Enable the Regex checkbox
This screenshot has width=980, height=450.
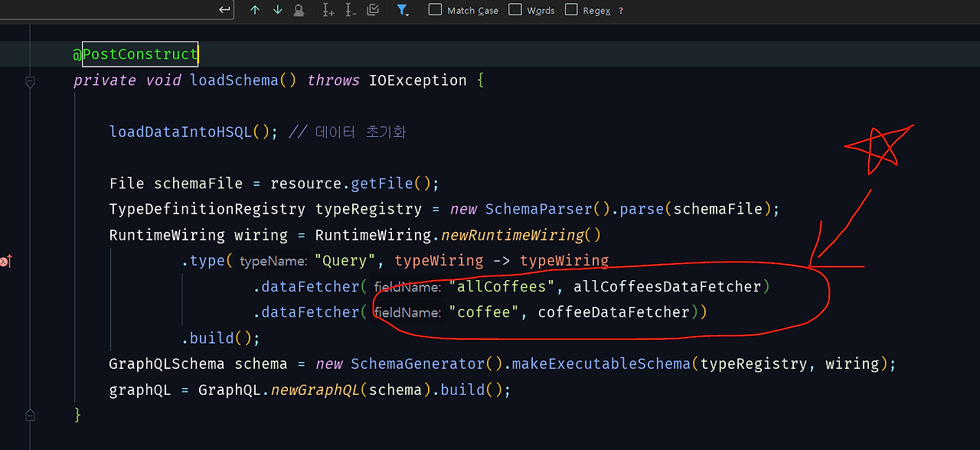click(570, 10)
